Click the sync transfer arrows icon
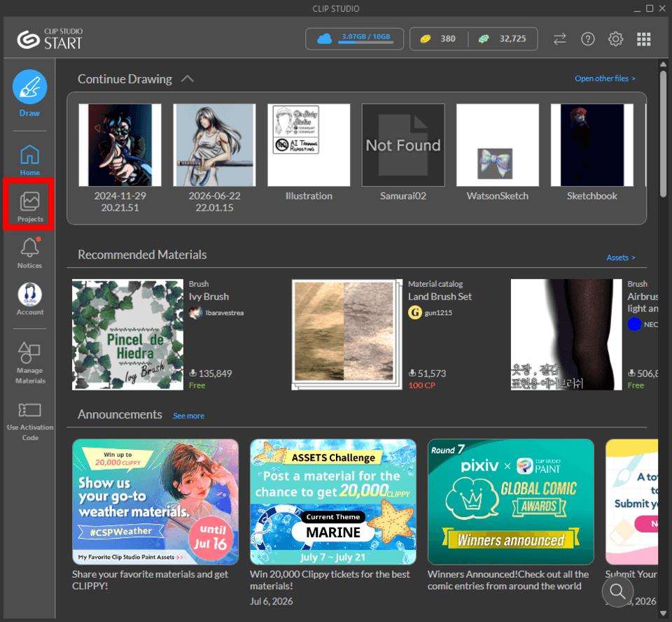 (559, 39)
